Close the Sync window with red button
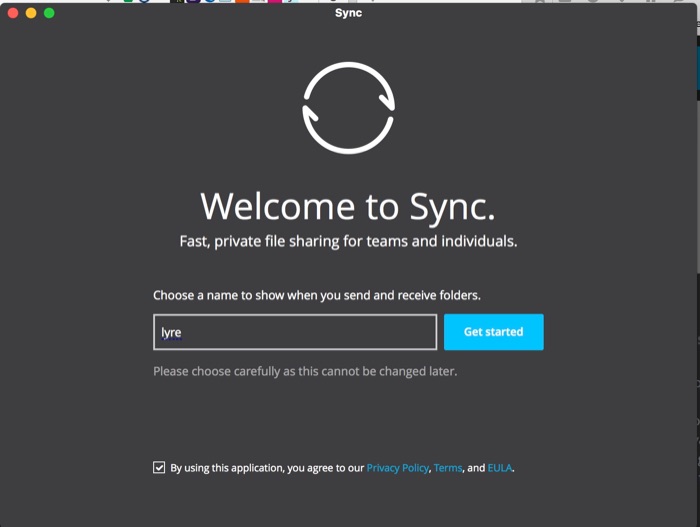Image resolution: width=700 pixels, height=527 pixels. [x=14, y=13]
